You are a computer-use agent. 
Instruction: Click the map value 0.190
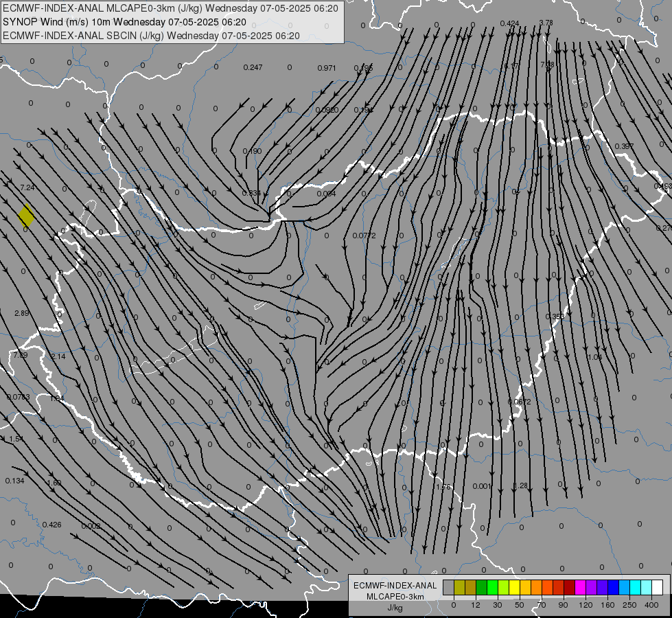pyautogui.click(x=252, y=151)
